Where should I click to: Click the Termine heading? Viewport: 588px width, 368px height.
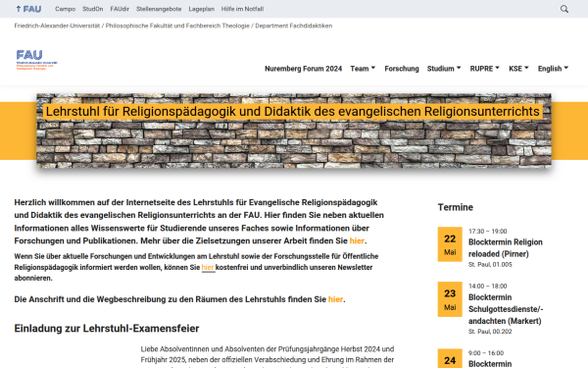(x=456, y=207)
